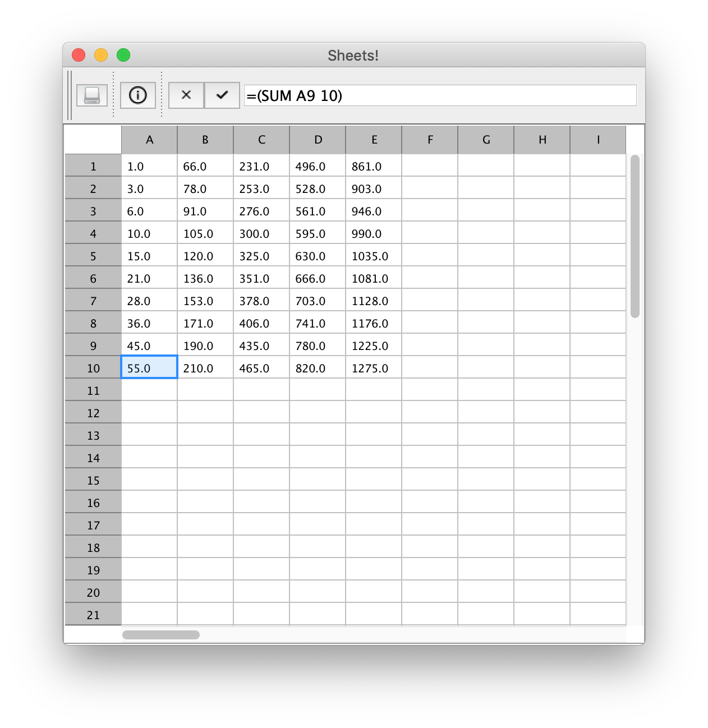Click the yellow minimize window button
708x728 pixels.
click(x=101, y=55)
